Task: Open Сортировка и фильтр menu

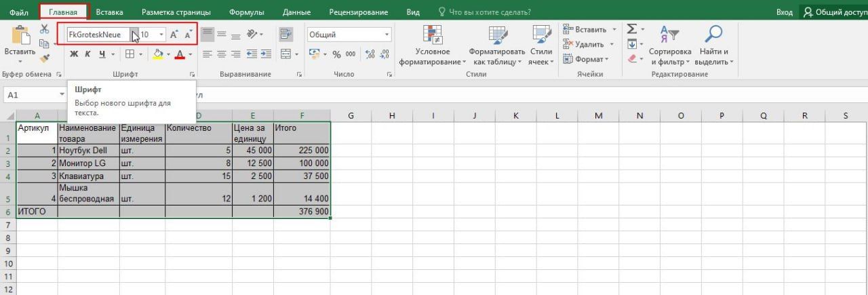Action: (670, 45)
